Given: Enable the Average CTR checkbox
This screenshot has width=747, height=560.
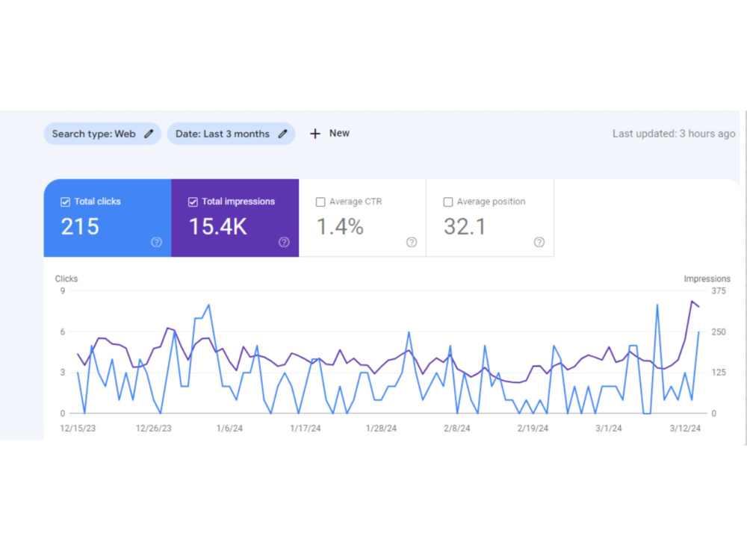Looking at the screenshot, I should pos(320,202).
